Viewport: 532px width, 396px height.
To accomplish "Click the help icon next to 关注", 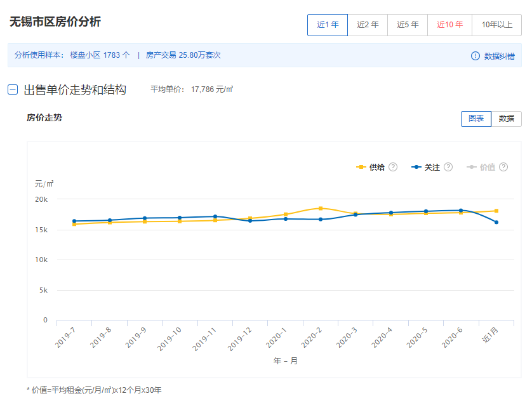I will point(448,167).
